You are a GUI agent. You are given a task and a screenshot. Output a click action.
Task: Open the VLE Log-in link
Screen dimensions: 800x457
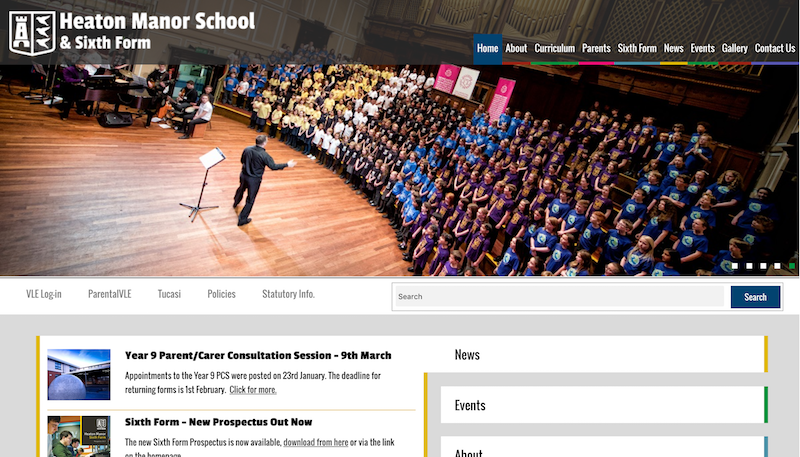(x=44, y=294)
